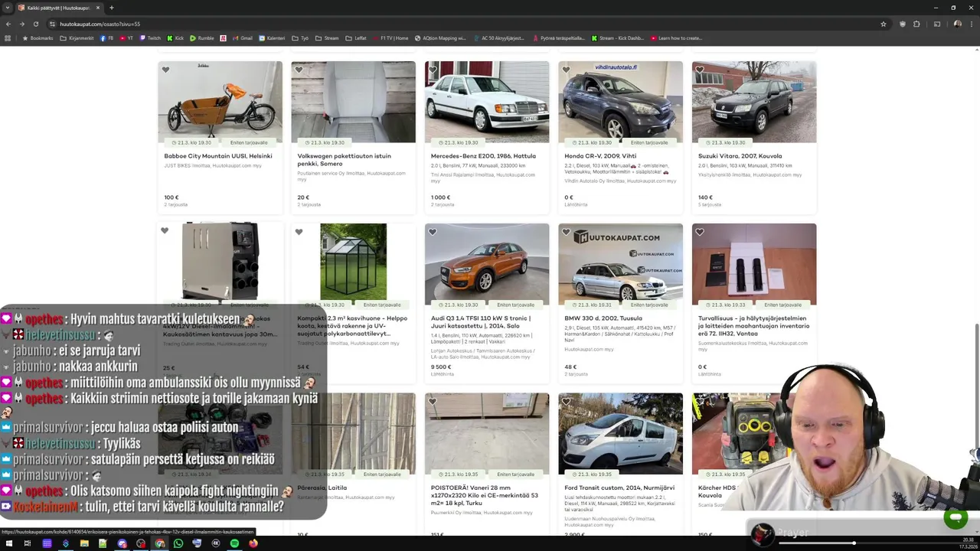Favorite the Babboe City Mountain listing heart
The image size is (980, 551).
click(x=165, y=70)
